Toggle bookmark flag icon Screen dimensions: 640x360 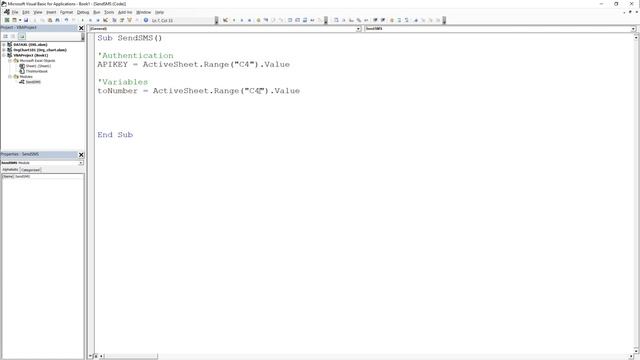coord(416,20)
